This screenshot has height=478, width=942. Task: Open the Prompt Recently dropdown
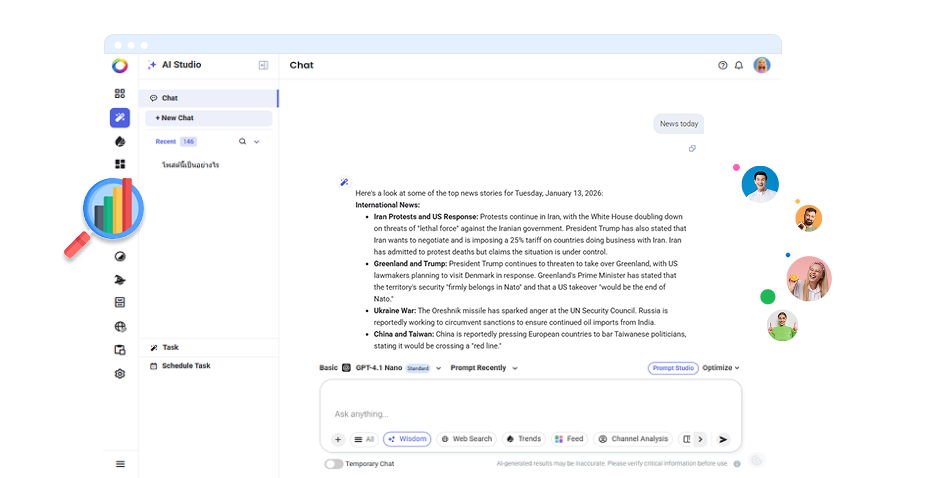(484, 368)
